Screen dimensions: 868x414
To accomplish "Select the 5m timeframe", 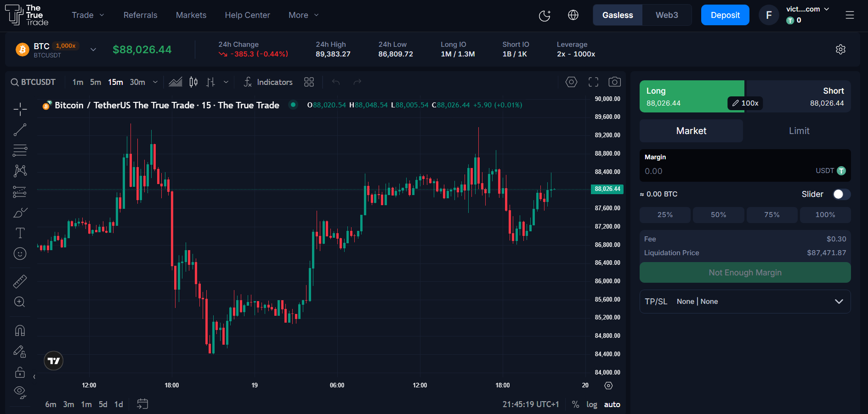I will click(96, 82).
